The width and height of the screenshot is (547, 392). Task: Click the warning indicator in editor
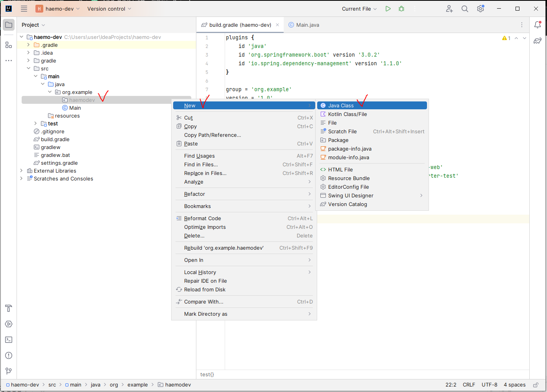(506, 38)
